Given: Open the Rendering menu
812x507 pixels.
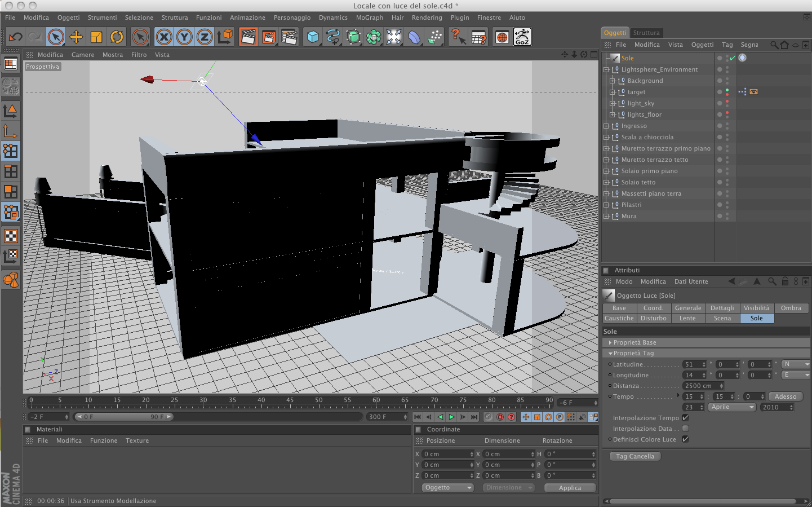Looking at the screenshot, I should tap(427, 17).
